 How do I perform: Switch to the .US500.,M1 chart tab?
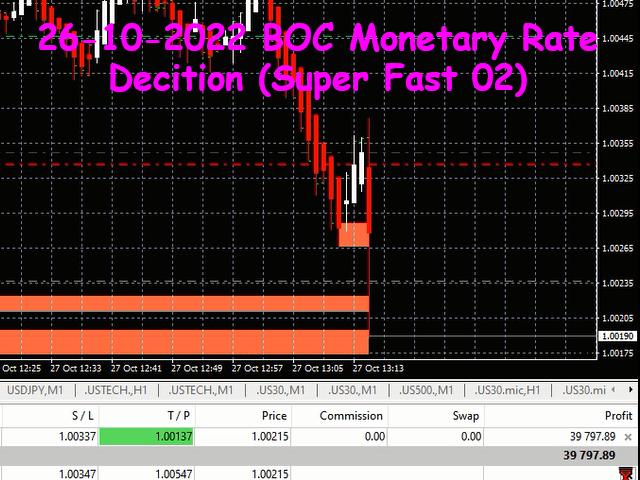[426, 390]
